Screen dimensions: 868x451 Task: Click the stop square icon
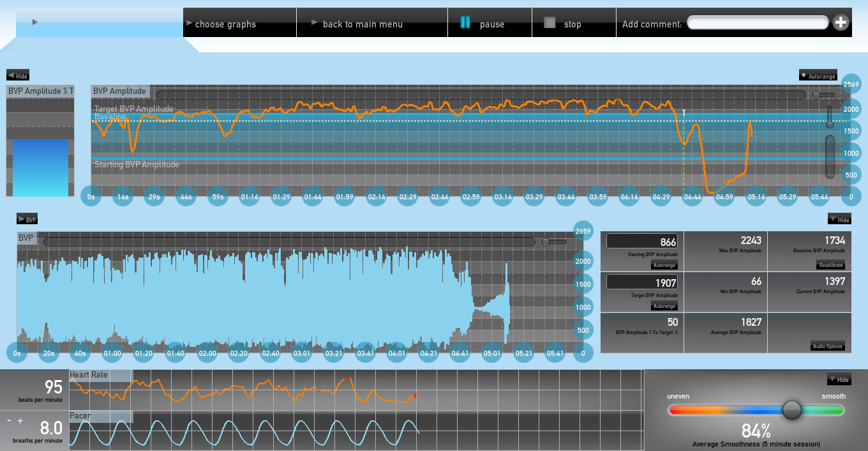pyautogui.click(x=550, y=23)
